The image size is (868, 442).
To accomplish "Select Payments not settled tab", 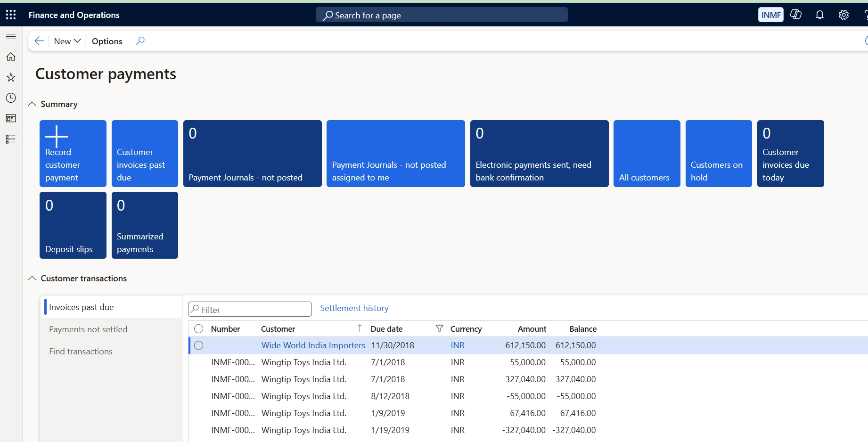I will tap(111, 329).
